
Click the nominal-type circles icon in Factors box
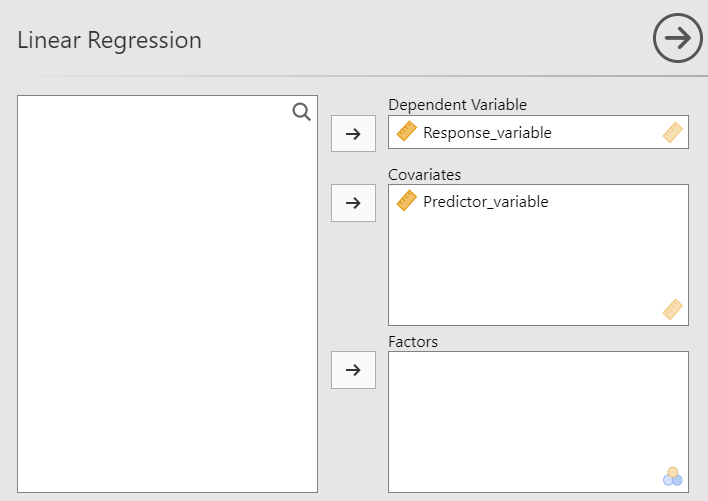(x=672, y=477)
